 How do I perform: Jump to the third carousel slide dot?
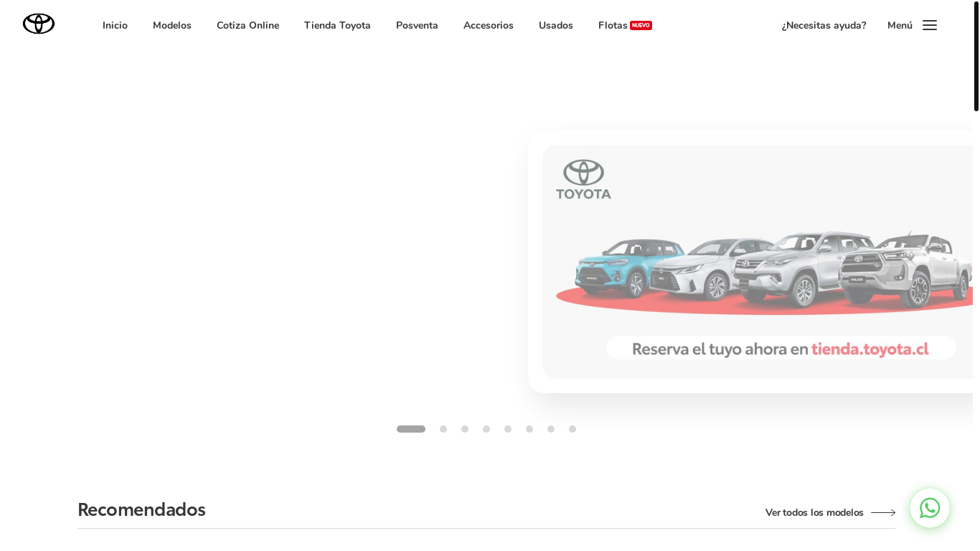465,429
